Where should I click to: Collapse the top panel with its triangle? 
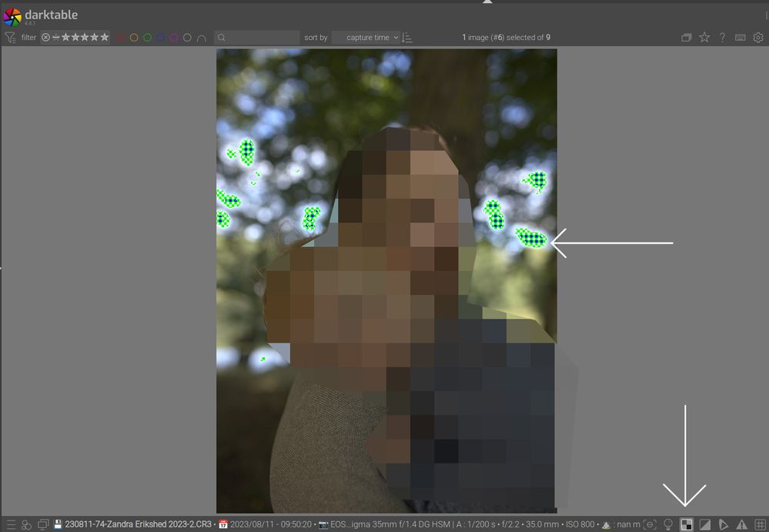[x=487, y=2]
